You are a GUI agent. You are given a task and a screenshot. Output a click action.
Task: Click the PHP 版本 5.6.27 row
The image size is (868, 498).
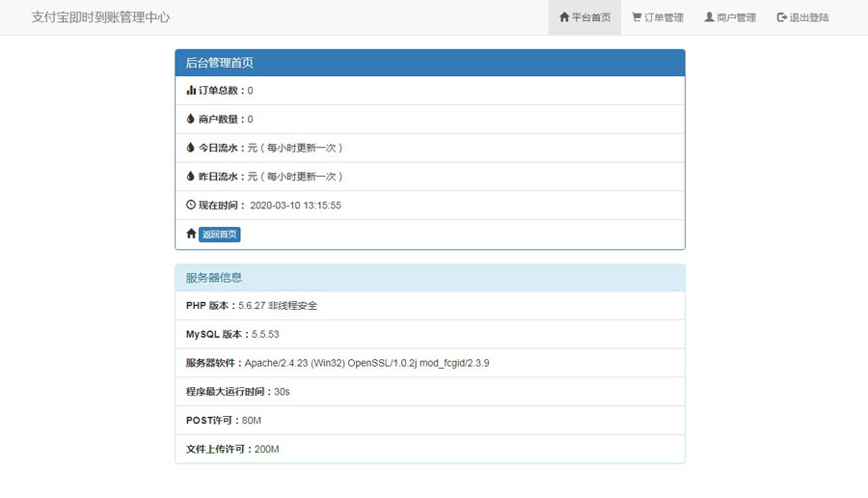tap(430, 305)
